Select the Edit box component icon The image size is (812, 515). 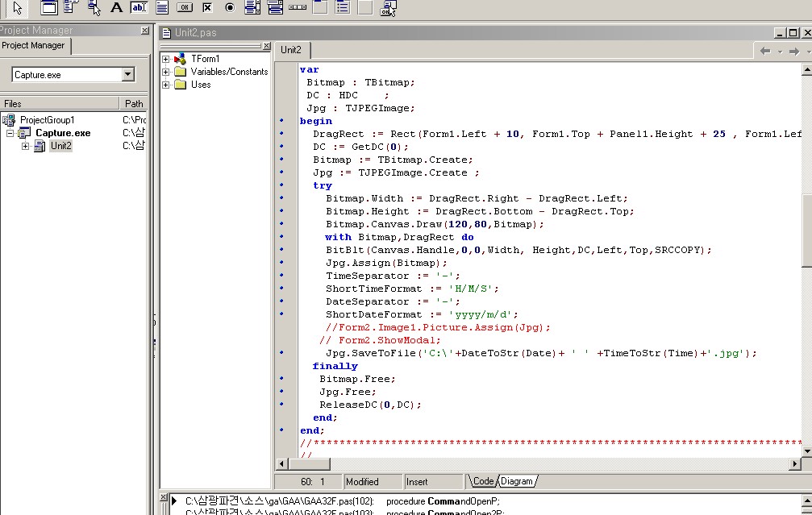click(139, 8)
